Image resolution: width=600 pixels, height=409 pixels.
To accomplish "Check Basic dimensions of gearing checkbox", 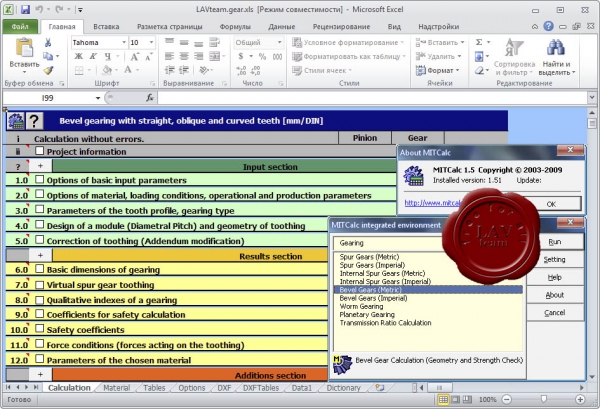I will (x=39, y=269).
